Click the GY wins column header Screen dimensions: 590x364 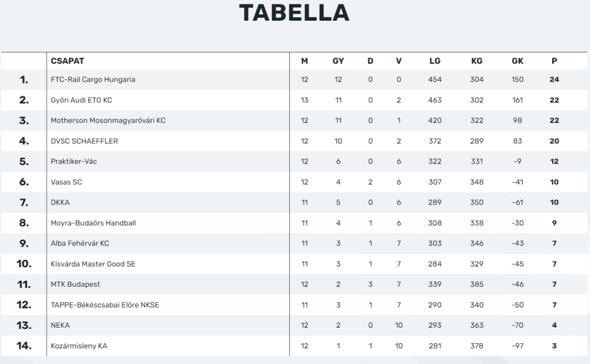(x=338, y=61)
